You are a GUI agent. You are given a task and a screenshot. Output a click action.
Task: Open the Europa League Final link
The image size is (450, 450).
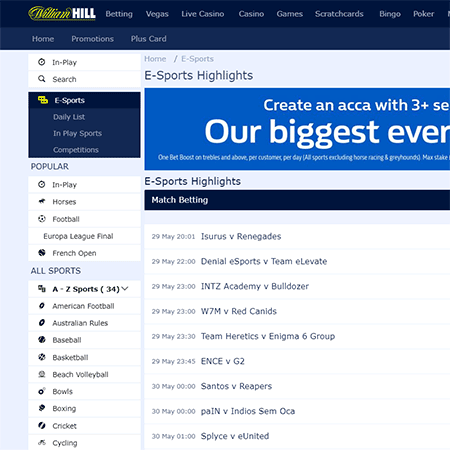click(84, 236)
